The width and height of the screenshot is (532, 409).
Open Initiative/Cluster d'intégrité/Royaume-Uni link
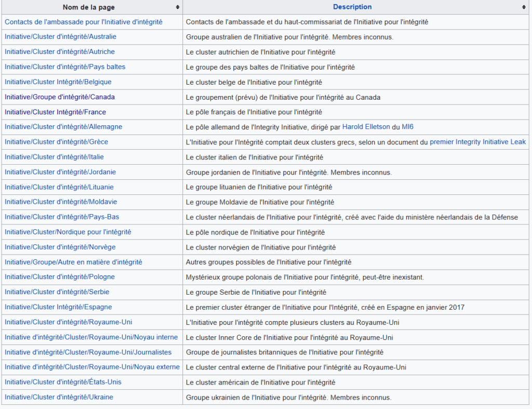pyautogui.click(x=69, y=322)
